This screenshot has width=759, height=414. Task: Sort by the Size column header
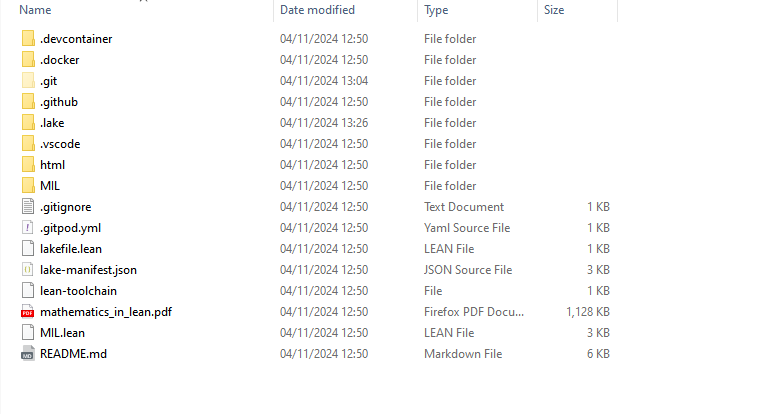(x=554, y=10)
